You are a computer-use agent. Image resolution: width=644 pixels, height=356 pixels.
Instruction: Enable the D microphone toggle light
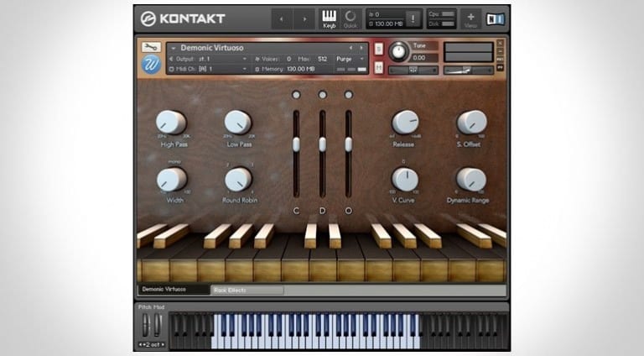point(322,95)
